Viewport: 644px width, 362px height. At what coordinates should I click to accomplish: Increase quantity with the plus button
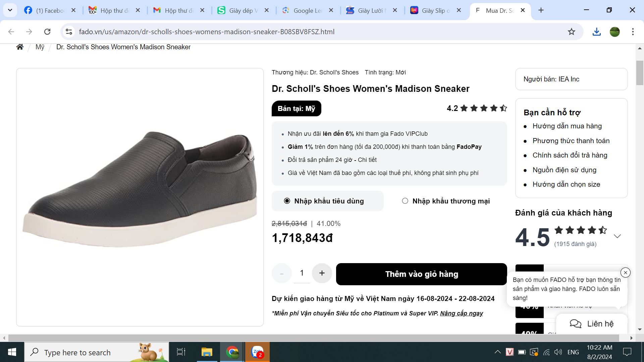pos(322,273)
